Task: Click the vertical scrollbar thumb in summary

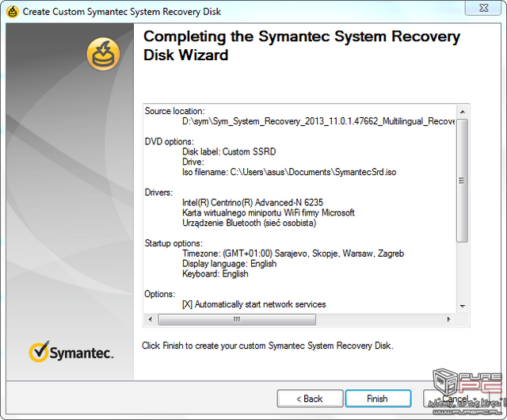Action: click(462, 181)
